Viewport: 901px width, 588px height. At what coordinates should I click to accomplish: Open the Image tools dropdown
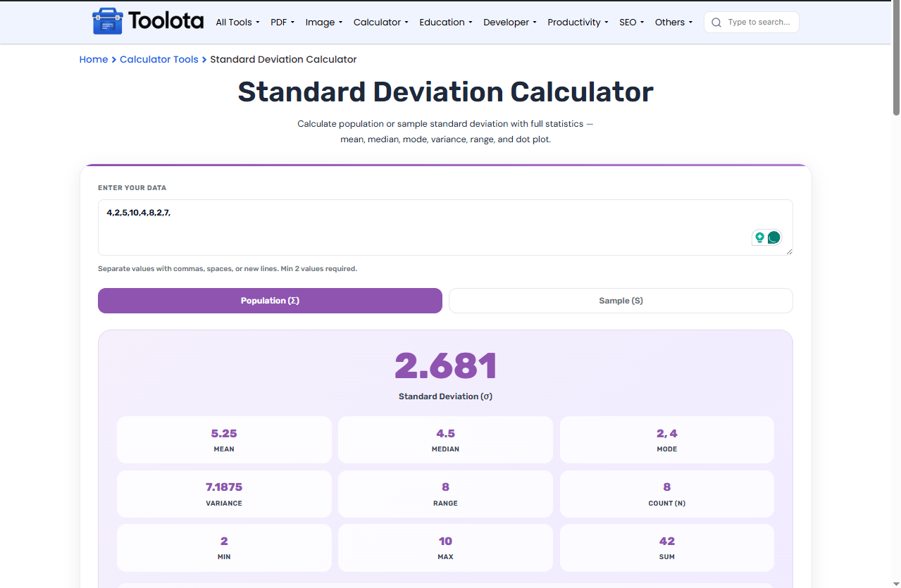tap(324, 23)
